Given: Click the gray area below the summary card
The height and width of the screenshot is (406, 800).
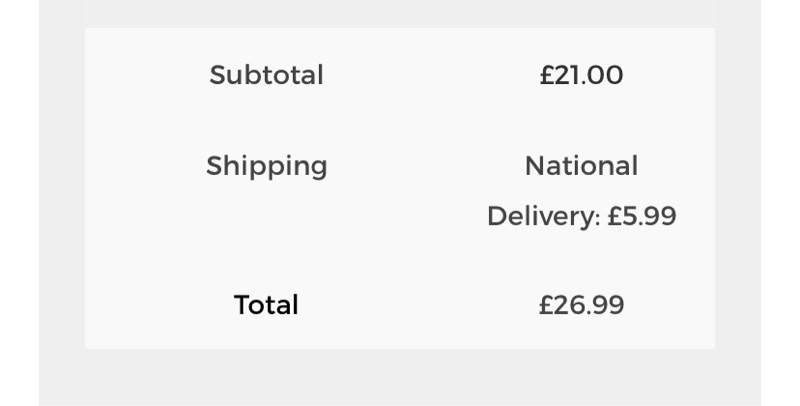Looking at the screenshot, I should tap(400, 378).
